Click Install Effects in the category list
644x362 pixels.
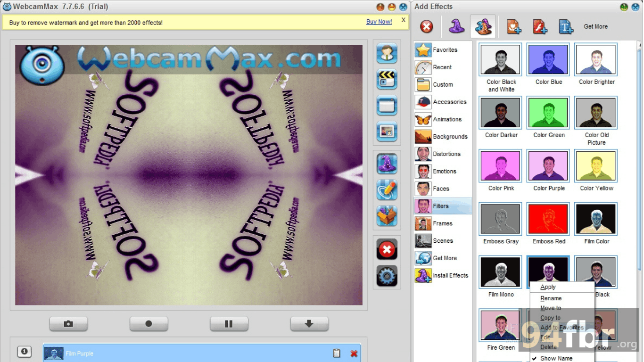443,275
